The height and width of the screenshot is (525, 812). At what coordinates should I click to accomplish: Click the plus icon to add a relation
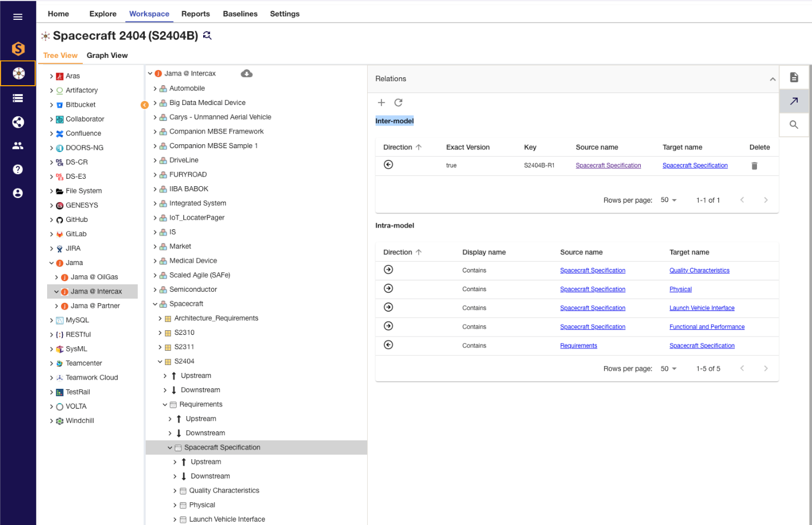pyautogui.click(x=381, y=103)
